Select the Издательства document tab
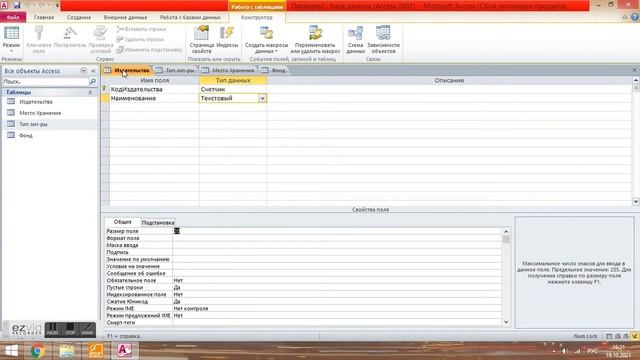The height and width of the screenshot is (360, 640). 127,70
